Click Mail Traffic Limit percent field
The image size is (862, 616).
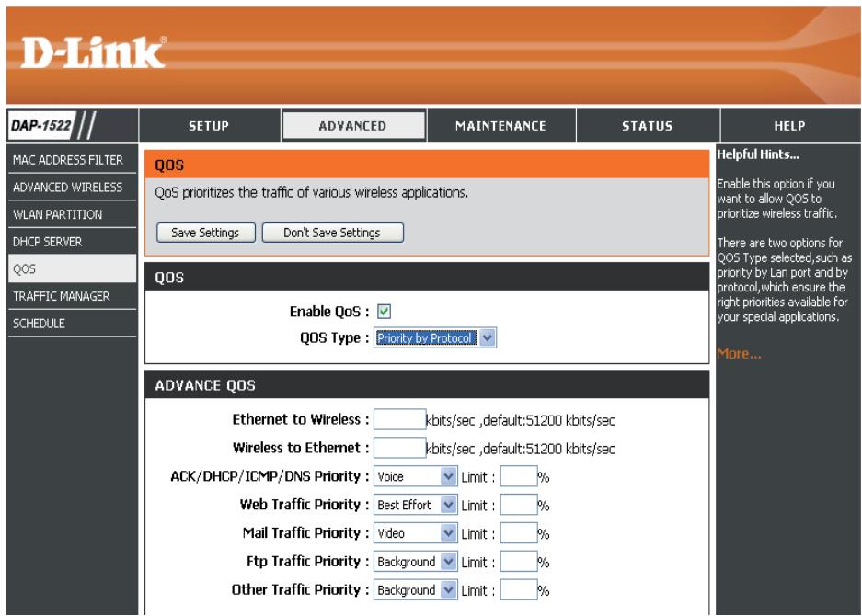point(519,533)
